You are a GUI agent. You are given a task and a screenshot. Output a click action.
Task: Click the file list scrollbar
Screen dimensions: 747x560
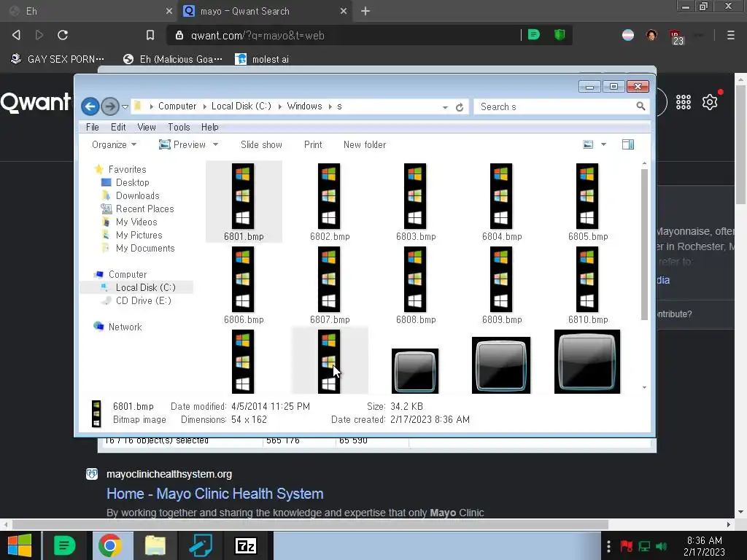coord(644,244)
